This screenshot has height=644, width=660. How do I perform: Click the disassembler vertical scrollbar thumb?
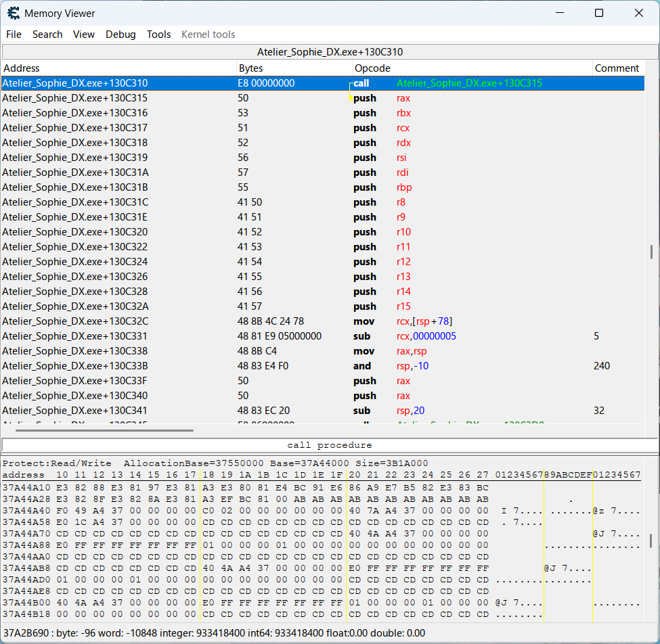[651, 252]
